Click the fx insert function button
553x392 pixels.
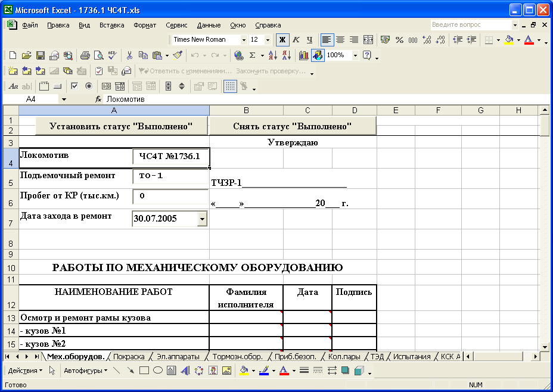coord(98,99)
